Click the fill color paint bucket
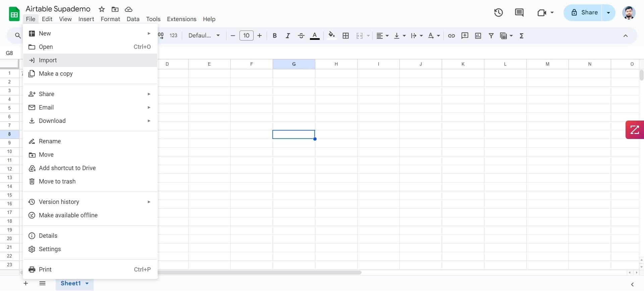The width and height of the screenshot is (644, 291). pyautogui.click(x=331, y=35)
